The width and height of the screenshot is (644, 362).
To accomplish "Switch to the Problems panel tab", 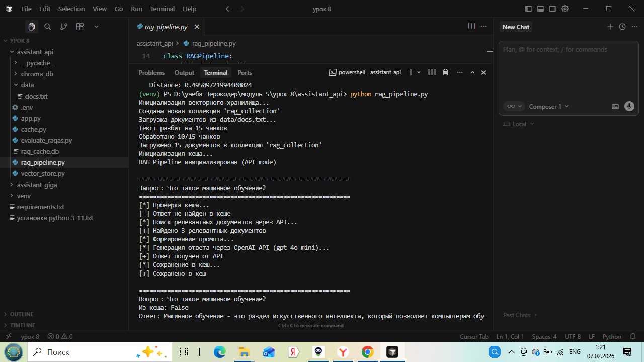I will pos(151,72).
